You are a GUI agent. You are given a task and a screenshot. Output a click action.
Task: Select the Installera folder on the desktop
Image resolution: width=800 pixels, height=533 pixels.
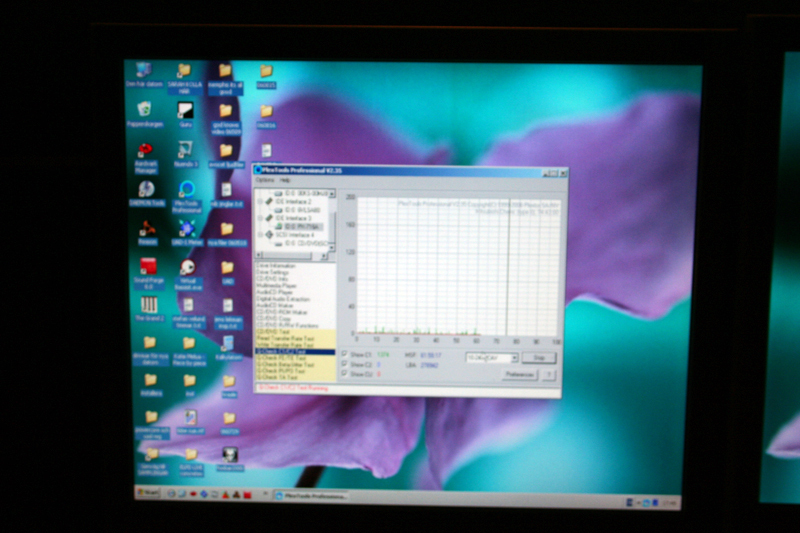[x=151, y=385]
